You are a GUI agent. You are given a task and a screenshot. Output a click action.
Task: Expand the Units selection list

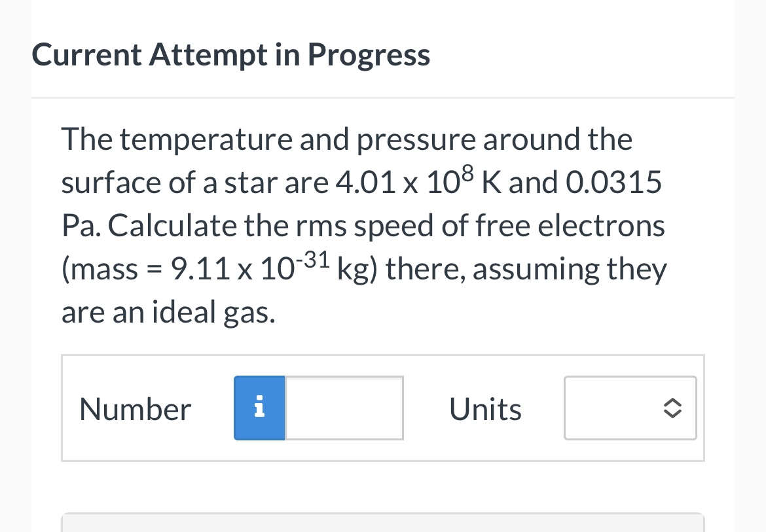pyautogui.click(x=630, y=408)
